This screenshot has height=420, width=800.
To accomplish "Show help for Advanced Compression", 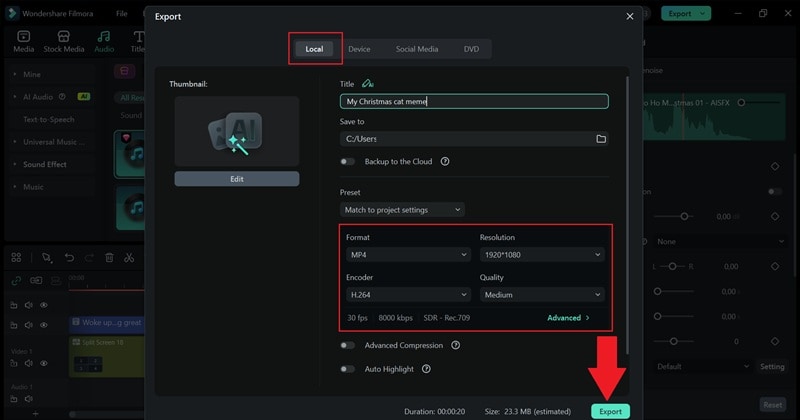I will point(456,345).
